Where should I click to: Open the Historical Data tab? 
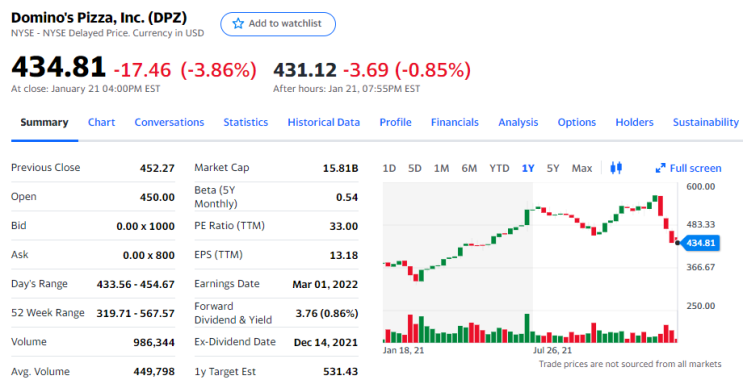coord(324,122)
